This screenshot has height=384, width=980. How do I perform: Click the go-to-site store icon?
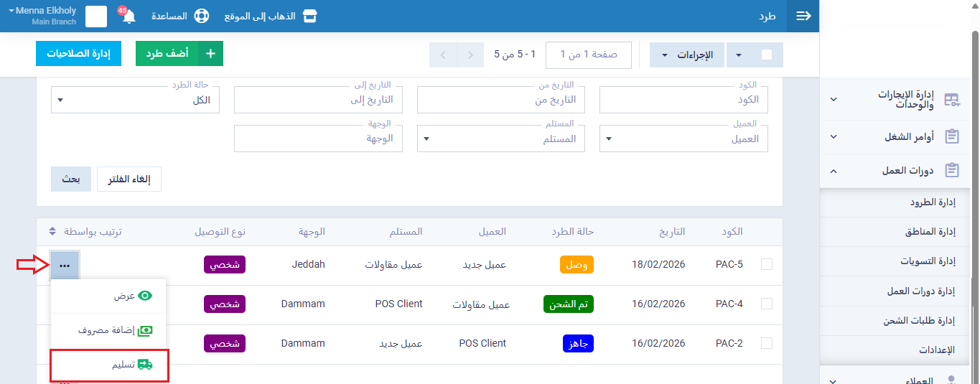(x=309, y=16)
